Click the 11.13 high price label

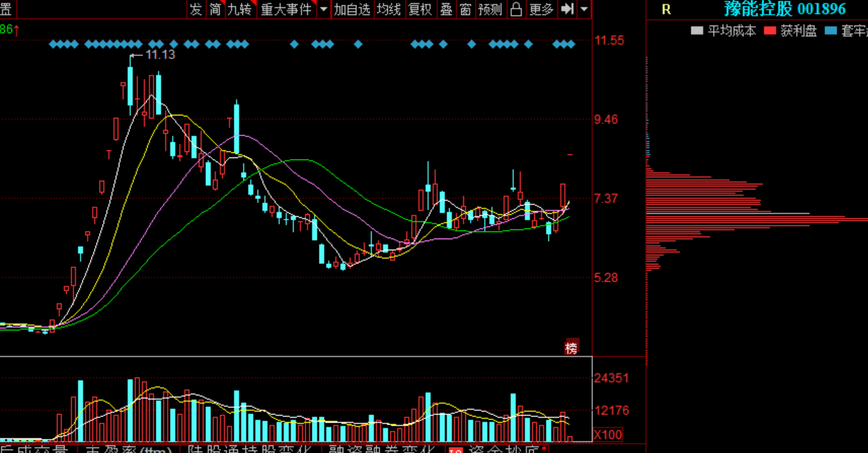tap(160, 55)
